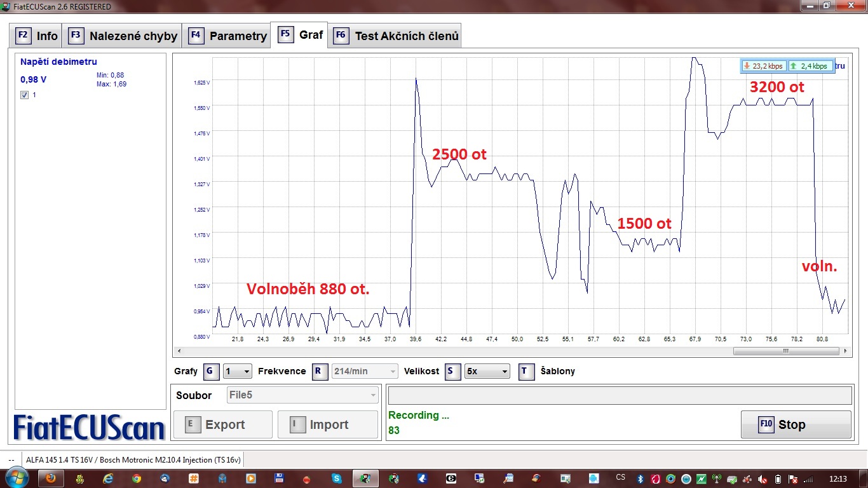This screenshot has width=868, height=488.
Task: Click the S key icon beside Velikost
Action: click(x=453, y=372)
